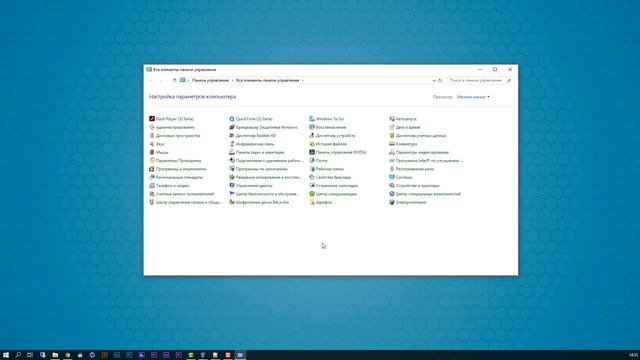Click the Брандмауэр Защитника Windows icon
The height and width of the screenshot is (360, 640).
coord(232,127)
